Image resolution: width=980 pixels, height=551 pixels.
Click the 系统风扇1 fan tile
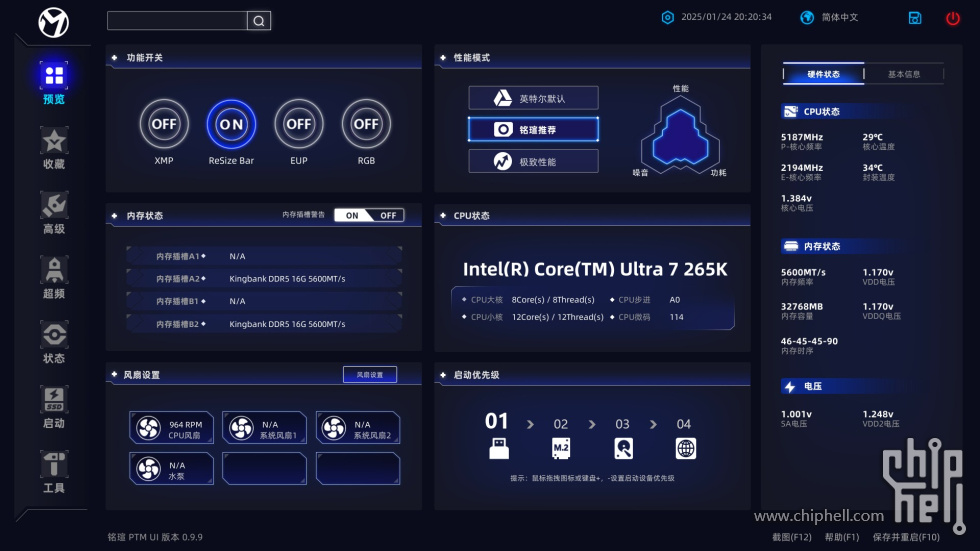pyautogui.click(x=264, y=428)
